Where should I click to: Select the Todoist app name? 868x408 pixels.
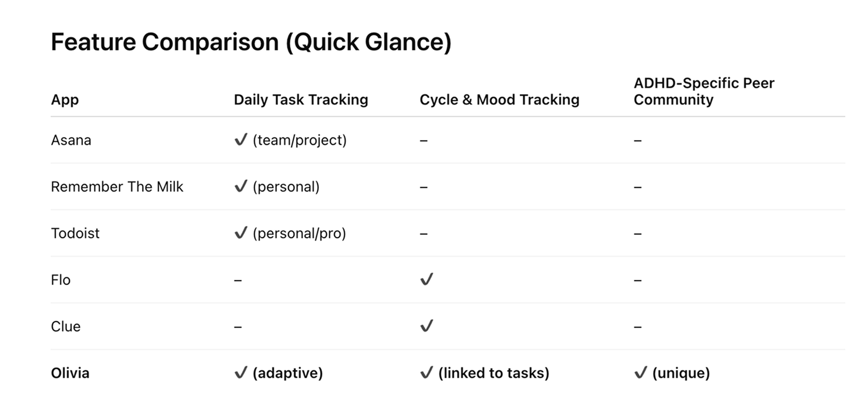point(75,234)
